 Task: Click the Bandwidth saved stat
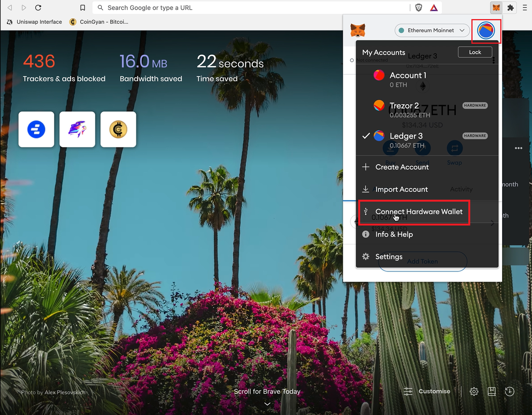151,68
